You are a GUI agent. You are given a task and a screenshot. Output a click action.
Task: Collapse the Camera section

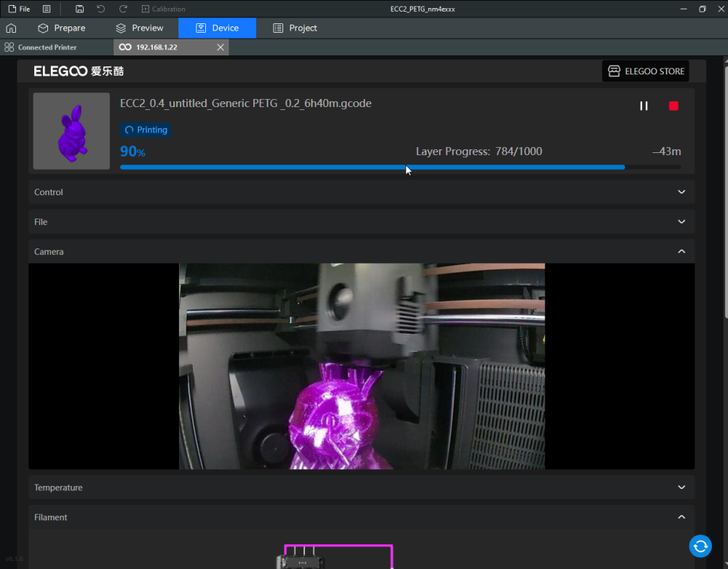362,251
